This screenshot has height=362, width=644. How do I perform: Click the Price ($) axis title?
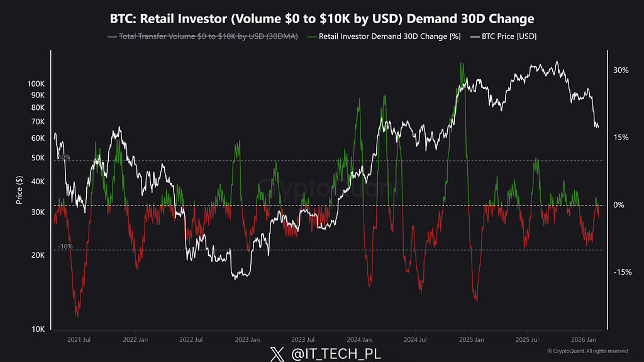coord(19,190)
